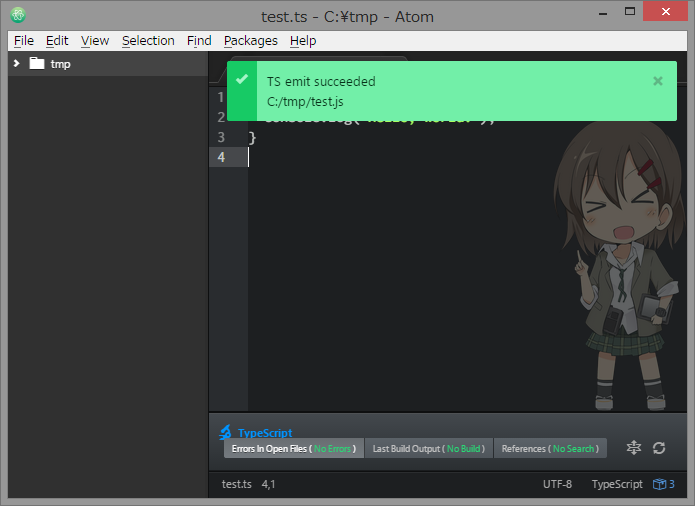
Task: Click the test.ts file name in status bar
Action: (237, 484)
